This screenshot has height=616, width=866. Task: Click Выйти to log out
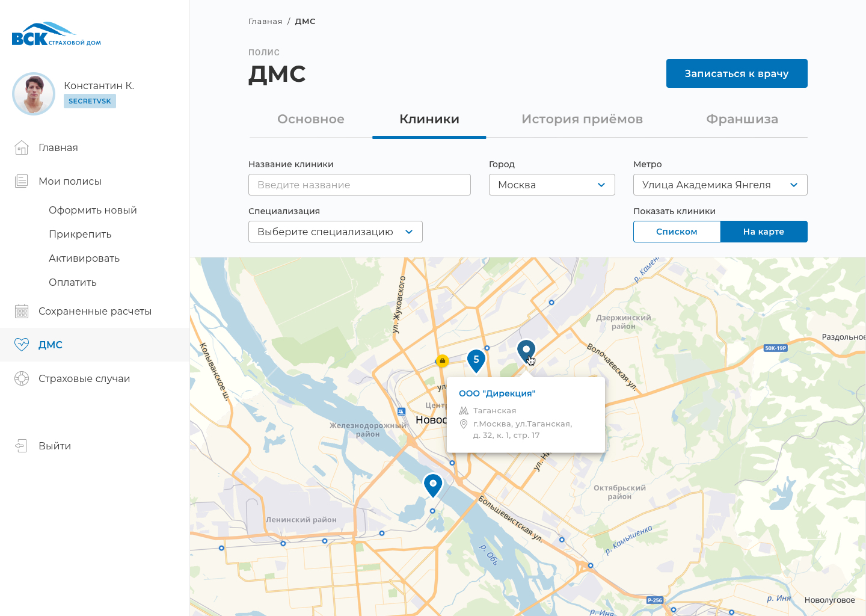(x=55, y=446)
